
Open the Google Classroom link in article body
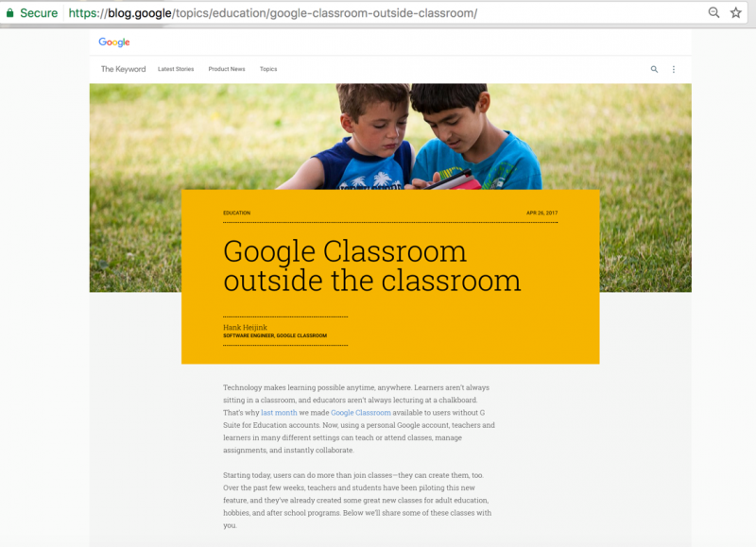[361, 413]
